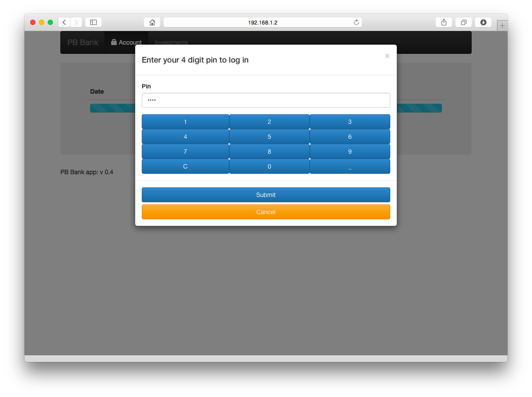
Task: Click the underscore keypad button
Action: 350,166
